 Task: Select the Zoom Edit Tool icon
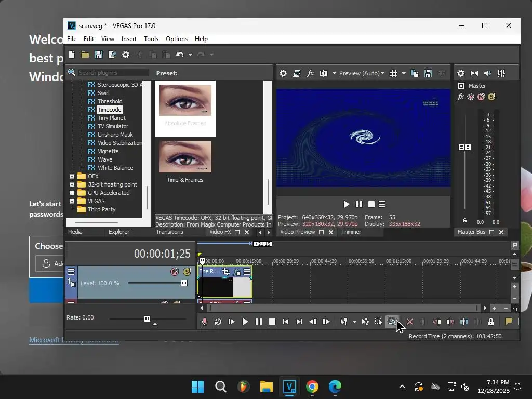tap(392, 322)
